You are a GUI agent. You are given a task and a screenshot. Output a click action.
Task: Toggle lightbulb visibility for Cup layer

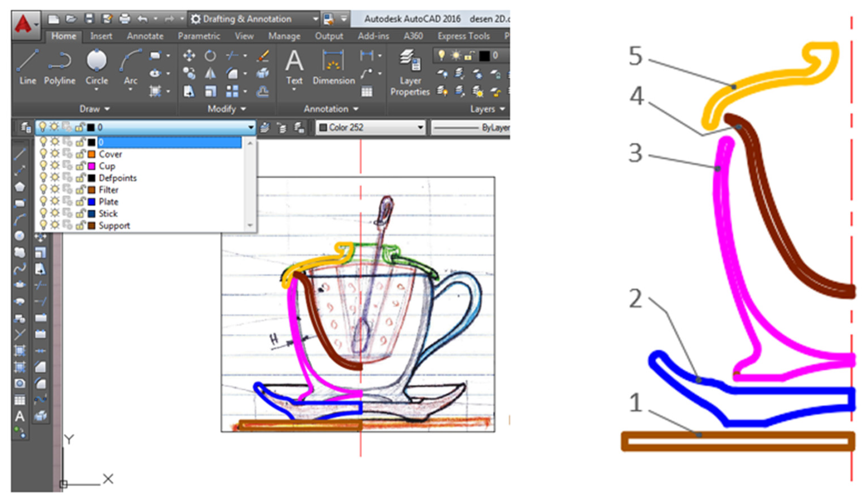43,166
